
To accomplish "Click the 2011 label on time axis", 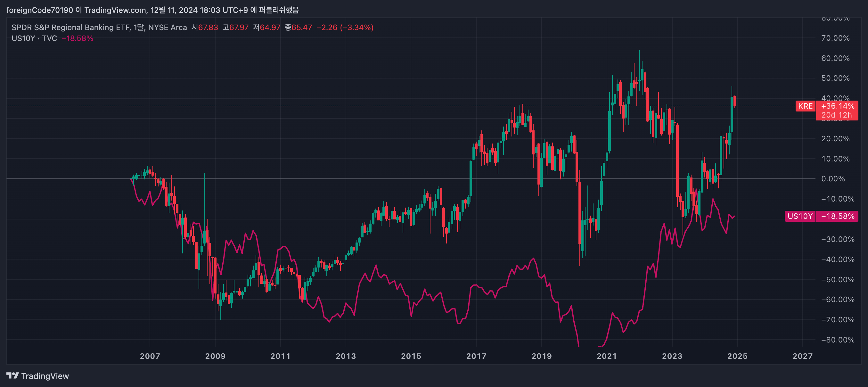I will pos(280,356).
